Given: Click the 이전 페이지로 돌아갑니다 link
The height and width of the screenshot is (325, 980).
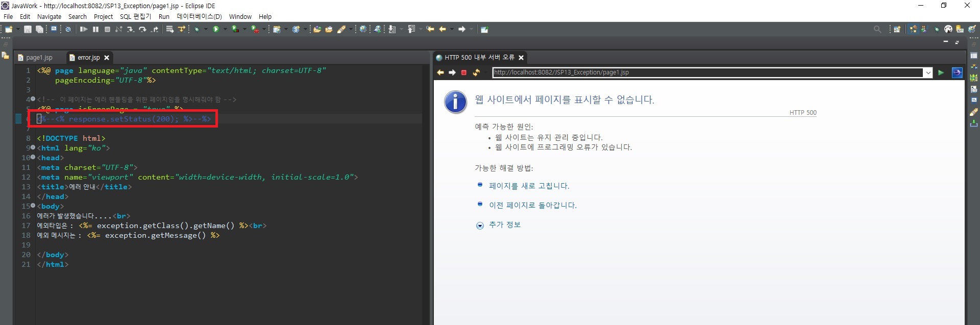Looking at the screenshot, I should (x=533, y=206).
